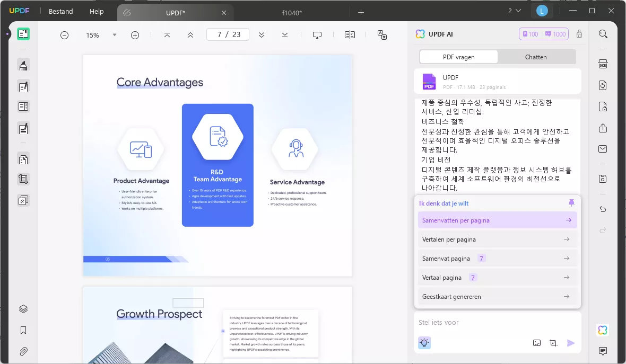Click the Core Advantages page in the viewer
The width and height of the screenshot is (626, 364).
[x=218, y=165]
